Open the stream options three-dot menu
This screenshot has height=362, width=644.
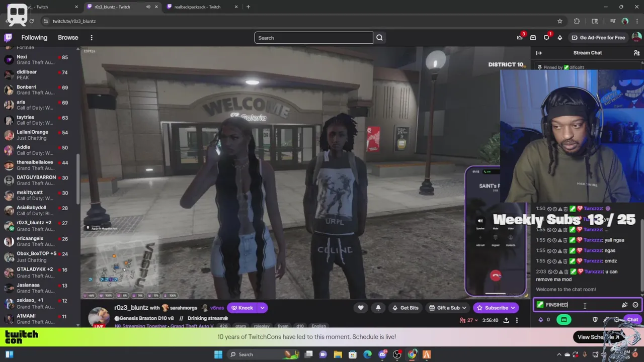click(517, 320)
